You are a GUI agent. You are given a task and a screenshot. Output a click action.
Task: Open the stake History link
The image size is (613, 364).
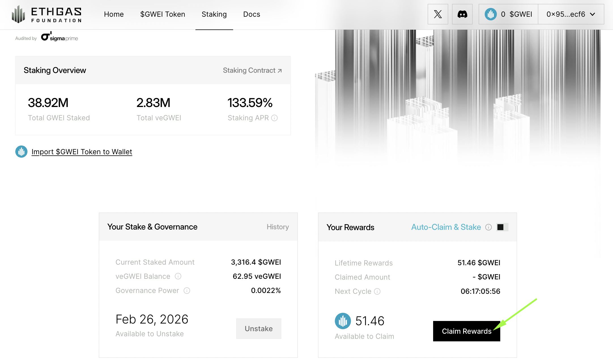tap(277, 227)
